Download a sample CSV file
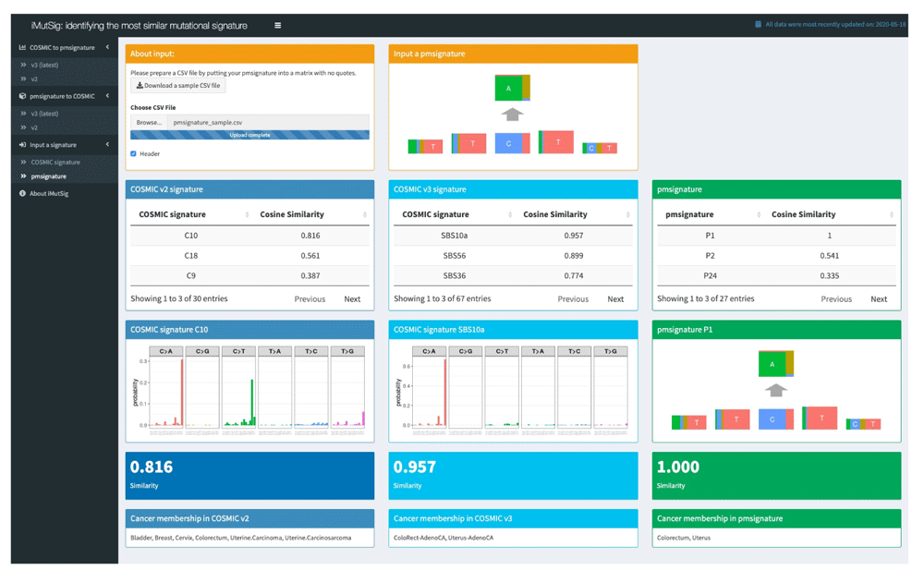The height and width of the screenshot is (582, 924). (178, 86)
